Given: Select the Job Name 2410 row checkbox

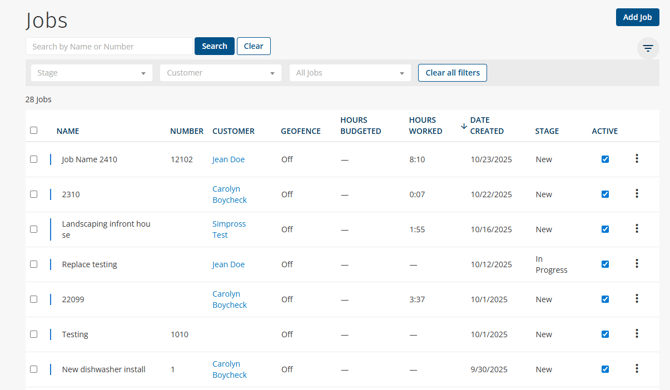Looking at the screenshot, I should pos(34,159).
